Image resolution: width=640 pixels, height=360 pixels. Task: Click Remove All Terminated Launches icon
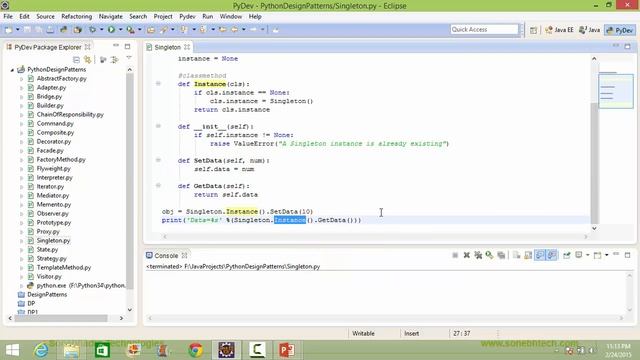(478, 255)
